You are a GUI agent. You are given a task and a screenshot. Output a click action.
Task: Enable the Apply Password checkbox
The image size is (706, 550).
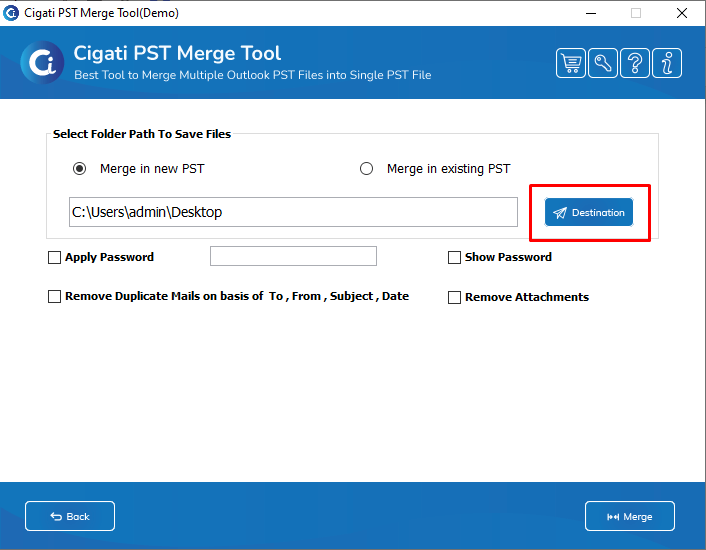[54, 257]
